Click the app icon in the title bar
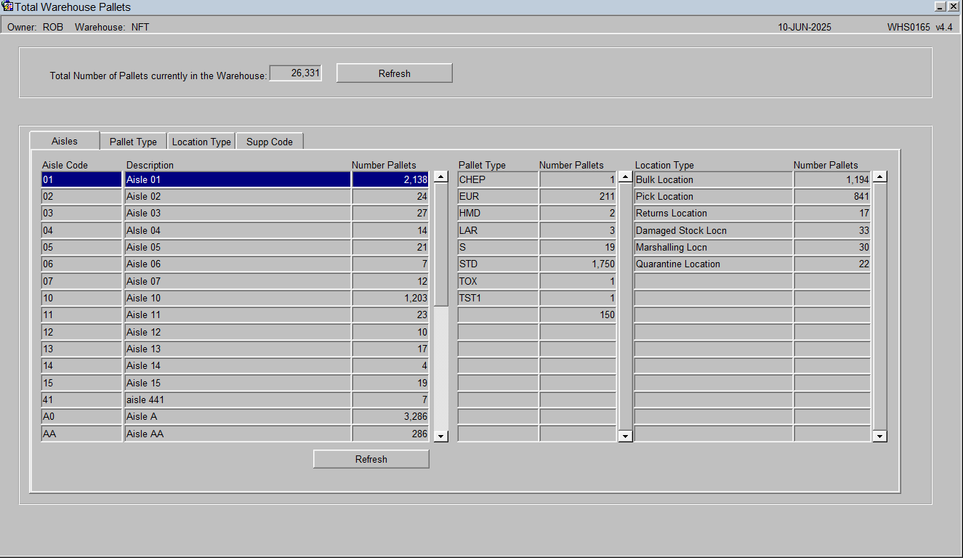The width and height of the screenshot is (963, 560). click(8, 7)
